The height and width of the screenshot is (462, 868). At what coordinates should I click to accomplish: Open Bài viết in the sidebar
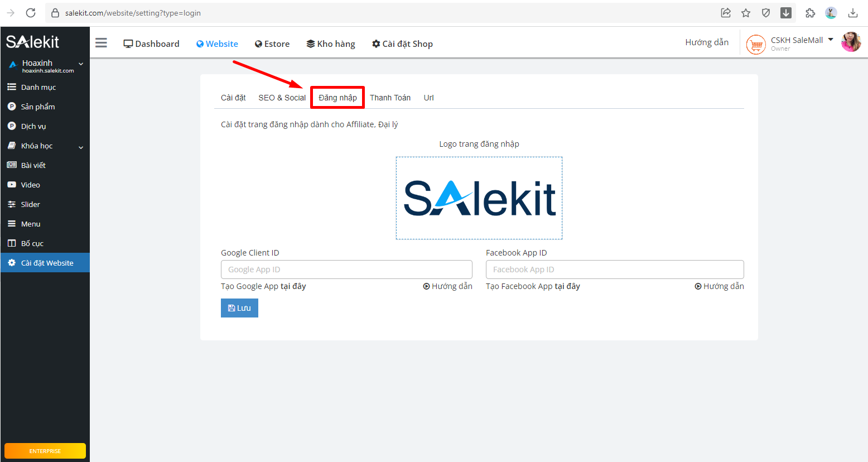point(45,165)
